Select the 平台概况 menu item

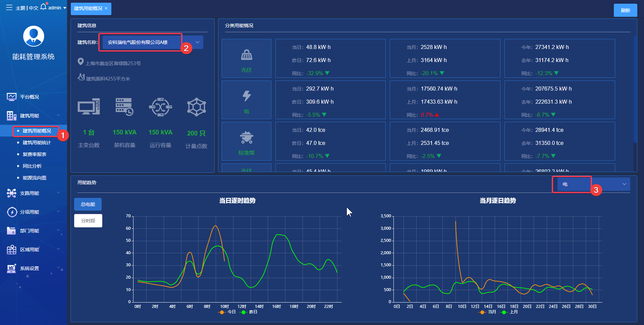(30, 97)
